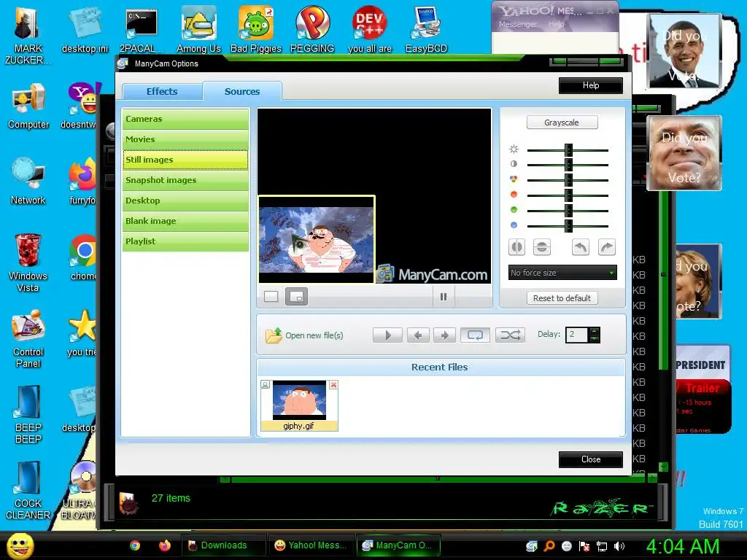Open the Bad Piggies desktop icon

256,31
